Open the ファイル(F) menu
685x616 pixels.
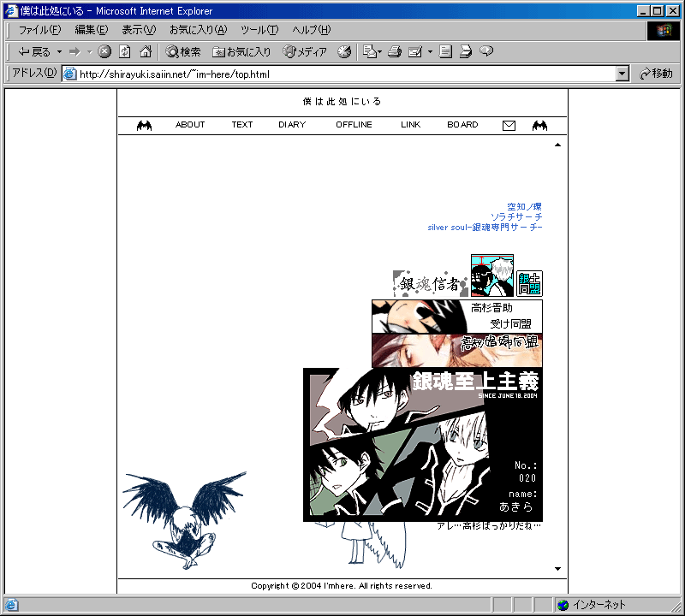[39, 30]
